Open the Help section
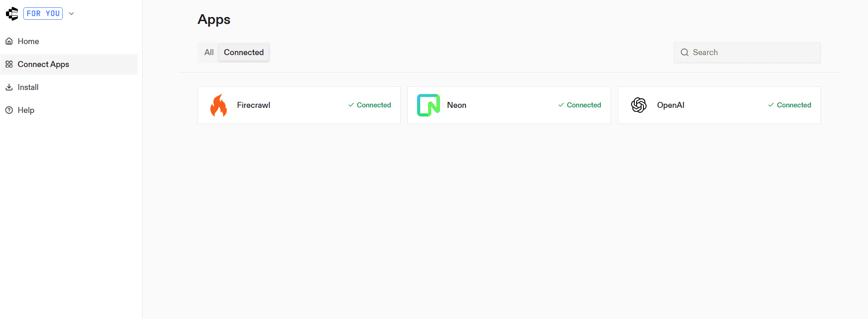Screen dimensions: 868x319 pos(69,110)
